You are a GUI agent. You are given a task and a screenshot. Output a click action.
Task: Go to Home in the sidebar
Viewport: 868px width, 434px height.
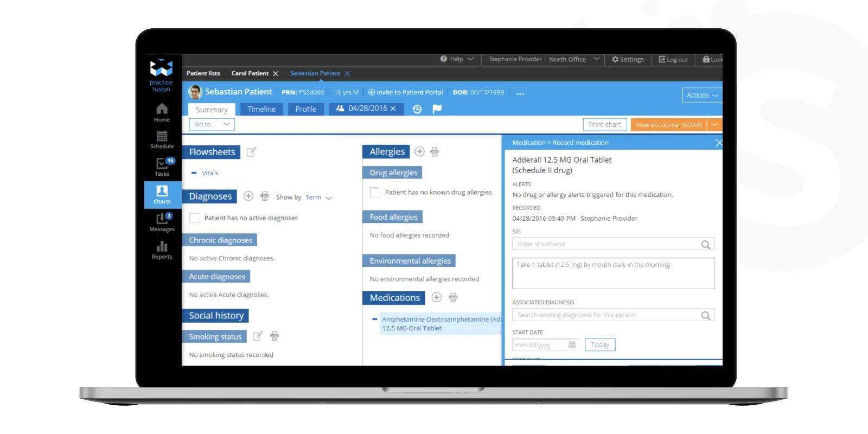pos(162,113)
